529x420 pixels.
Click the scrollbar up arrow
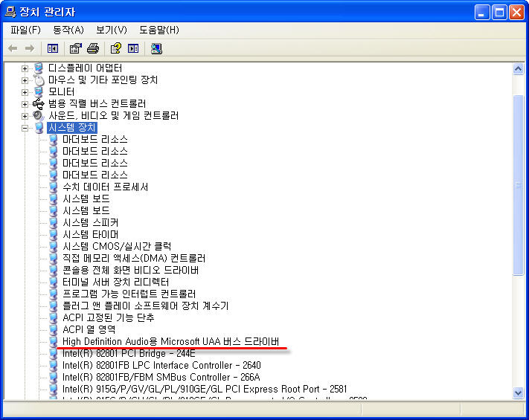518,69
